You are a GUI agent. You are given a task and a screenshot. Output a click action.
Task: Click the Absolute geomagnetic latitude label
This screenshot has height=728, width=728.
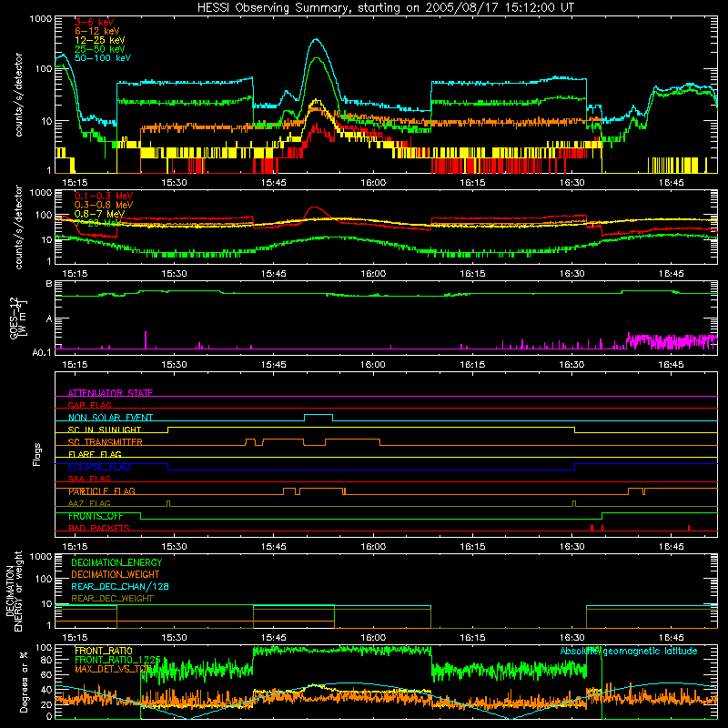pyautogui.click(x=629, y=652)
